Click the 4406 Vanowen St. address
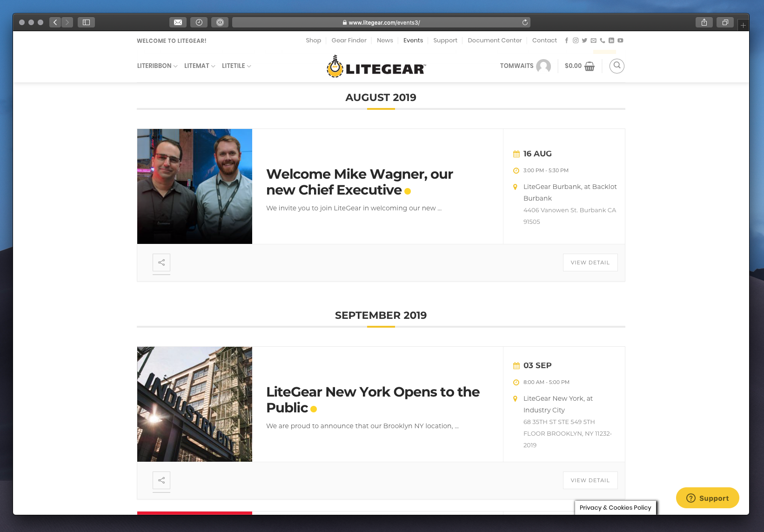764x532 pixels. click(x=570, y=216)
